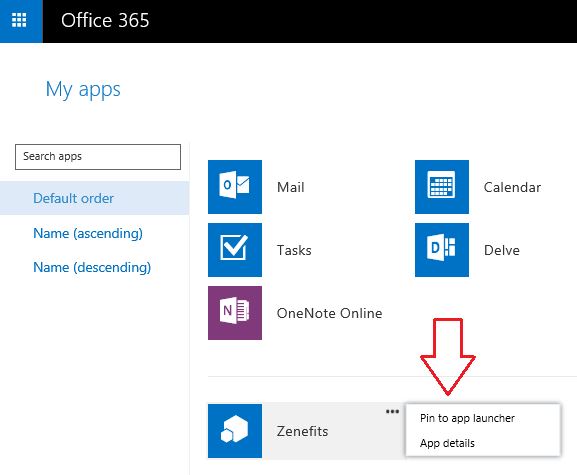Click the Calendar text label
577x475 pixels.
point(512,187)
